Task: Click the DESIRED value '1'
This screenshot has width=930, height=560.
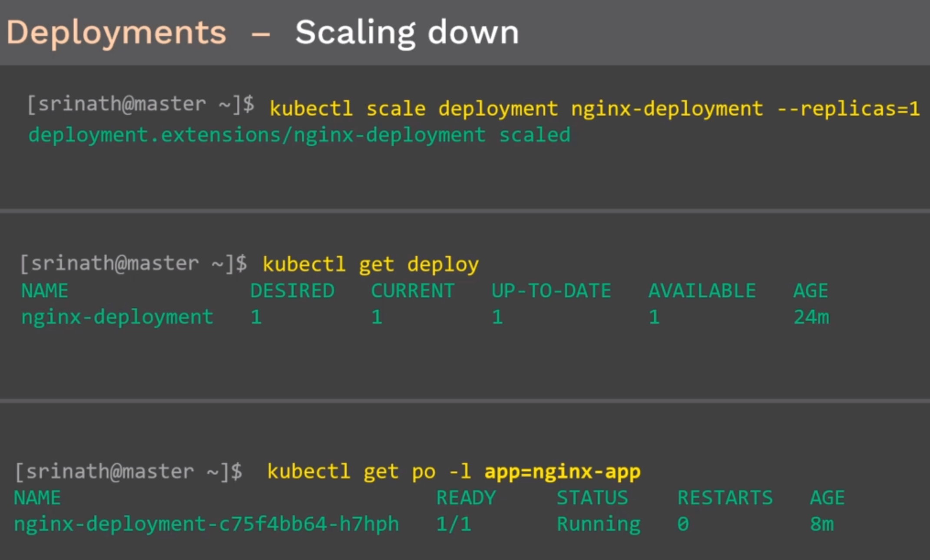Action: pyautogui.click(x=256, y=317)
